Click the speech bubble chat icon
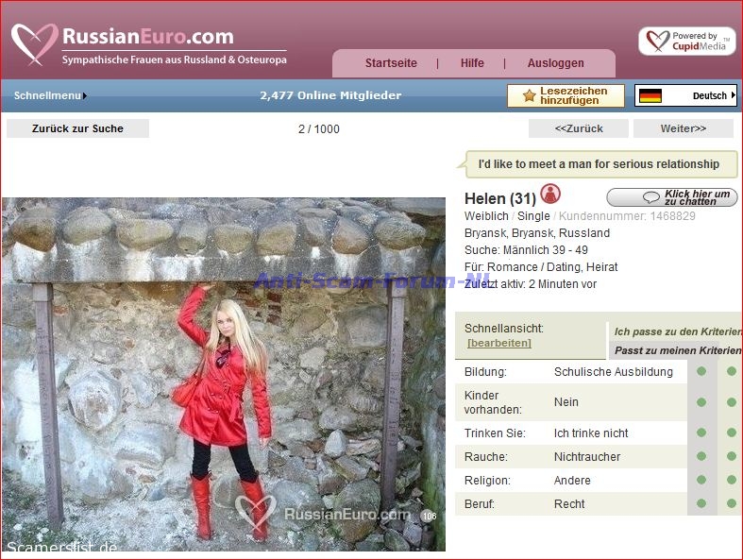The image size is (743, 560). (x=651, y=198)
